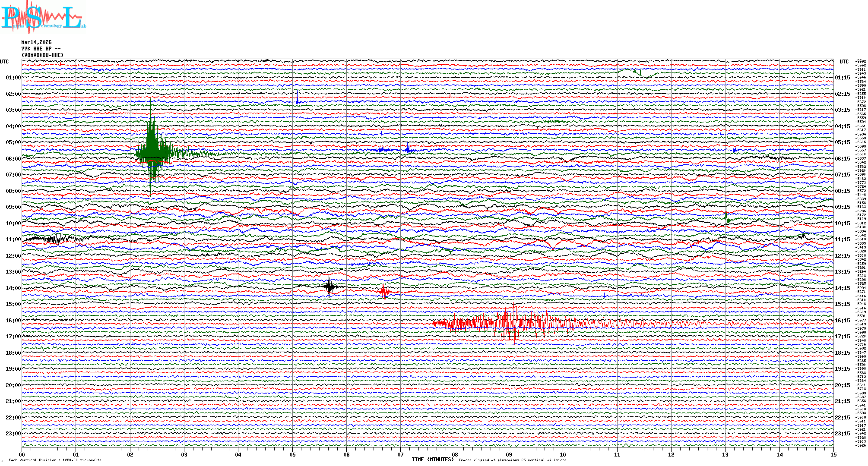Click the top-left UTC label
This screenshot has width=868, height=466.
[4, 62]
